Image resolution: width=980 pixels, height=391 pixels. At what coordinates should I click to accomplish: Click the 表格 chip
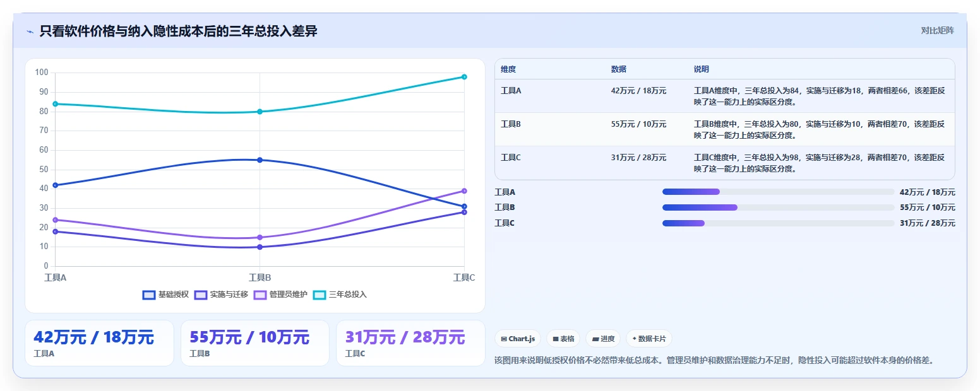tap(563, 339)
